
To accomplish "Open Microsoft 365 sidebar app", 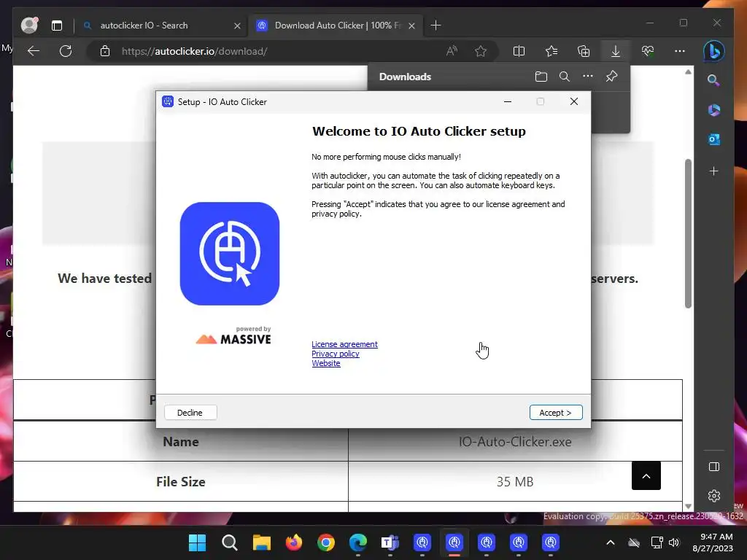I will [x=713, y=110].
